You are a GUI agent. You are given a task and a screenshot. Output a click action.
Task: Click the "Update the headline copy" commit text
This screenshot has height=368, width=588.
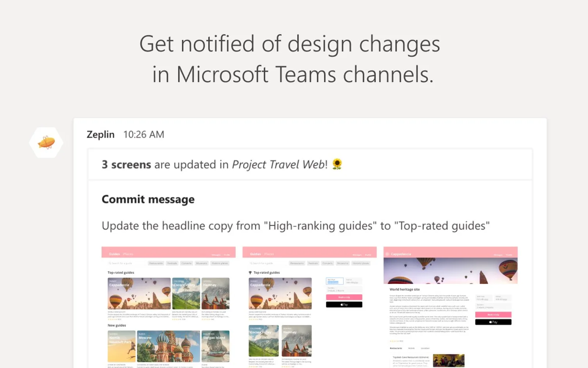(295, 226)
